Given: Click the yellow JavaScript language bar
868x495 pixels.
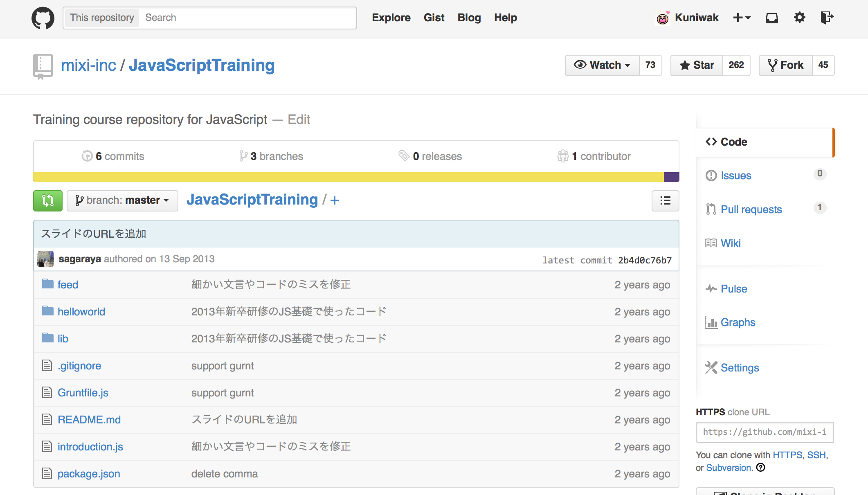Looking at the screenshot, I should pyautogui.click(x=348, y=177).
